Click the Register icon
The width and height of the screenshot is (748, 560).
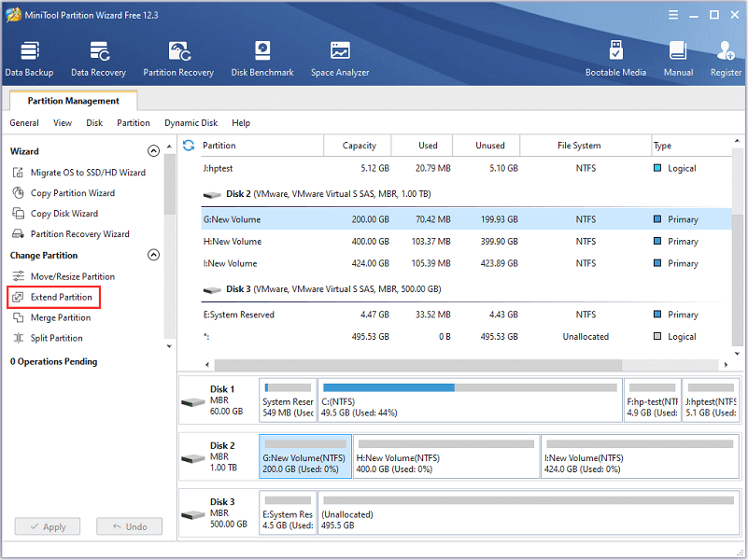click(x=726, y=50)
